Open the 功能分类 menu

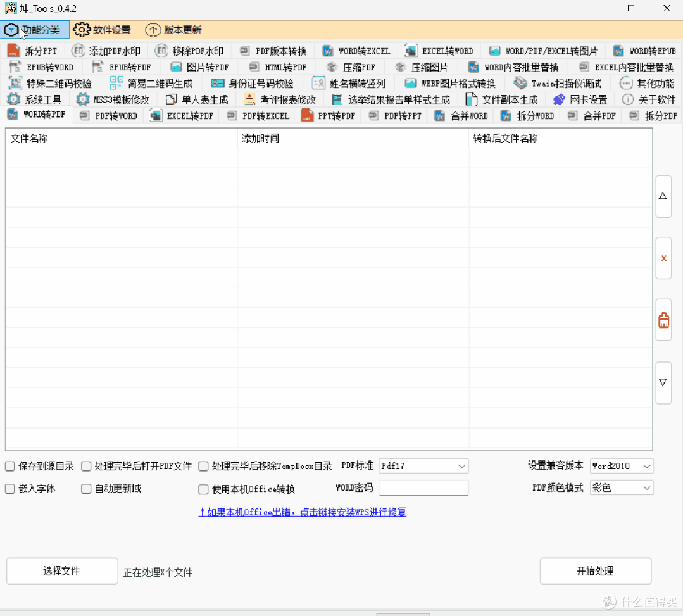click(34, 30)
